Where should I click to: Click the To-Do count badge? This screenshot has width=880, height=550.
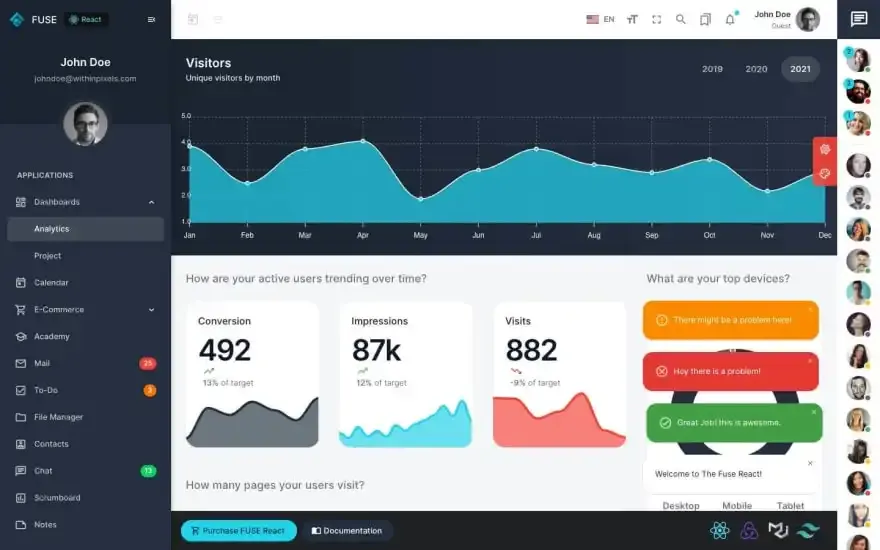[x=150, y=390]
